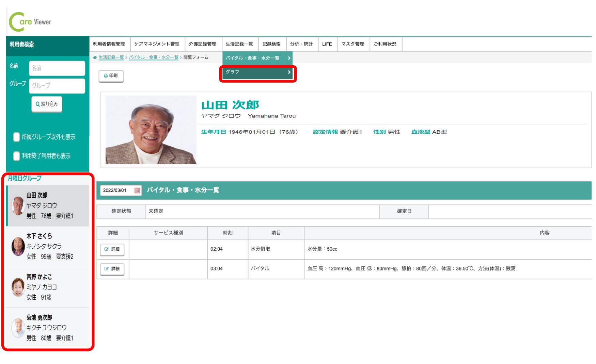Click the home icon in breadcrumb
Screen dimensions: 596x364
[95, 57]
